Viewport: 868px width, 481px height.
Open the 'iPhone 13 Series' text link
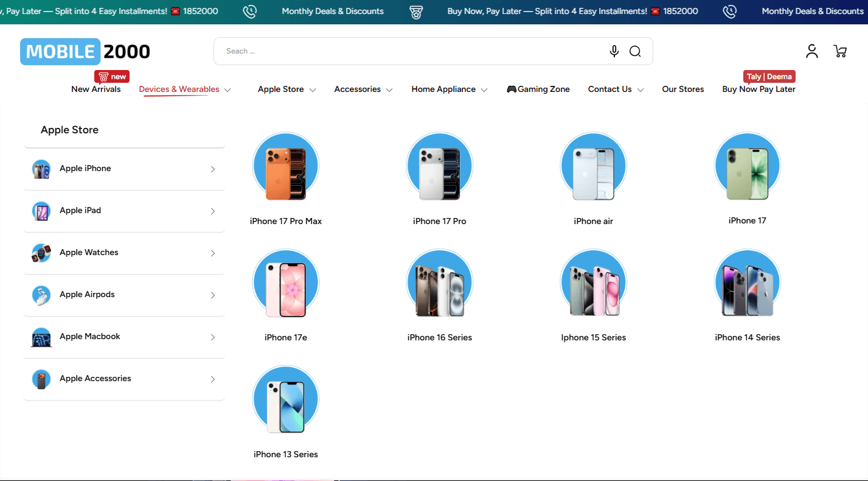point(286,454)
